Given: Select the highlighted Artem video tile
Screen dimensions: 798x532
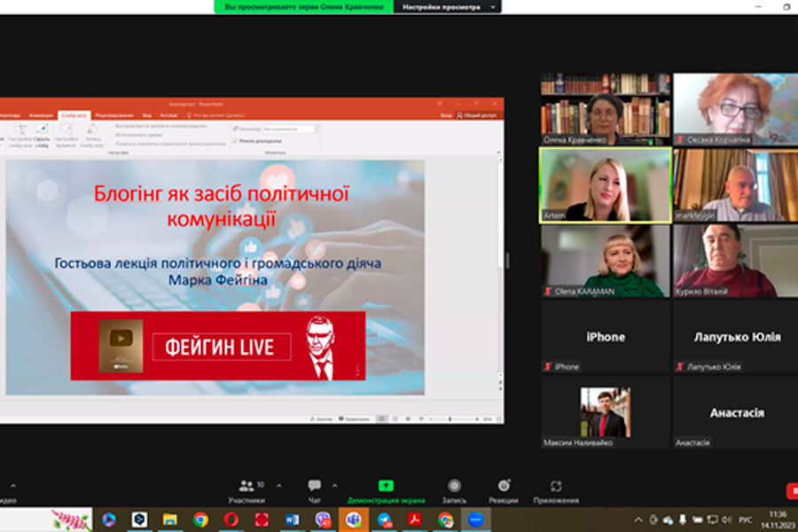Looking at the screenshot, I should [605, 184].
